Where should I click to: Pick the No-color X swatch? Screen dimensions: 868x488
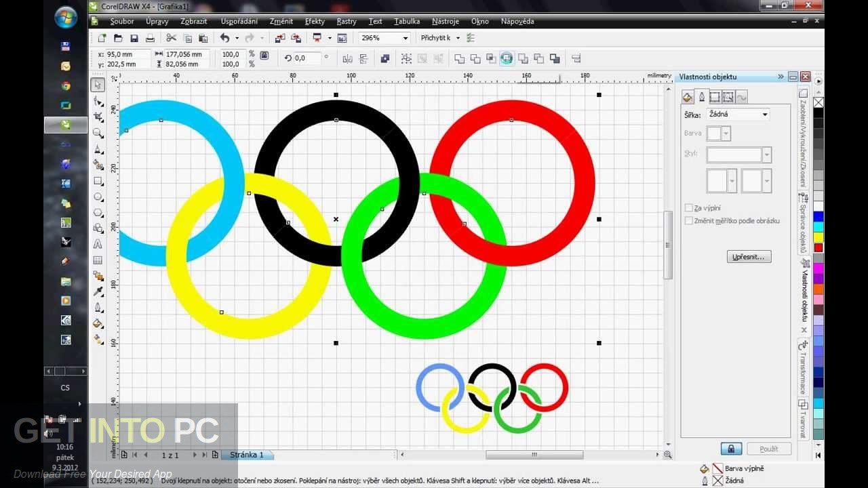point(818,102)
